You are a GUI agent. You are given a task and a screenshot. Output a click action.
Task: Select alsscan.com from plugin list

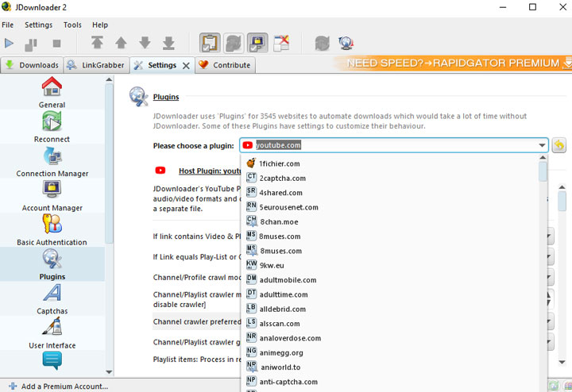389,324
